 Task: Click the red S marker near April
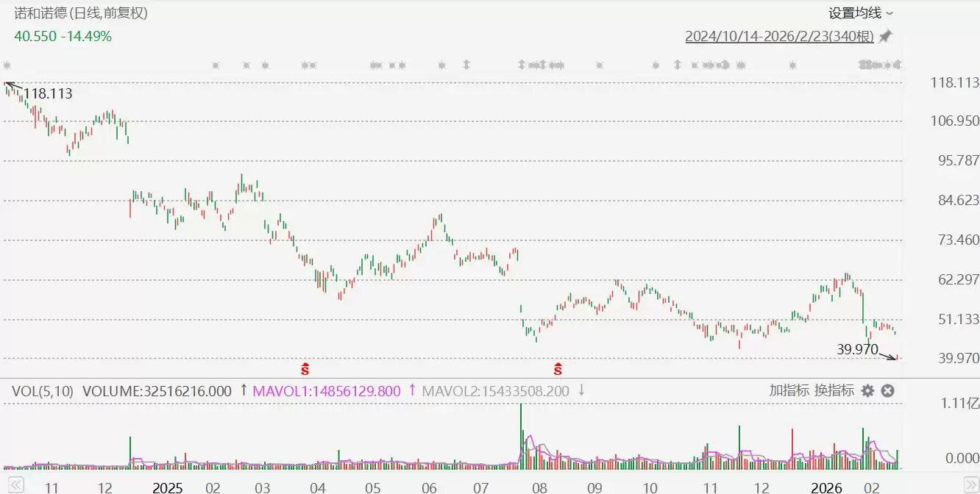coord(305,366)
